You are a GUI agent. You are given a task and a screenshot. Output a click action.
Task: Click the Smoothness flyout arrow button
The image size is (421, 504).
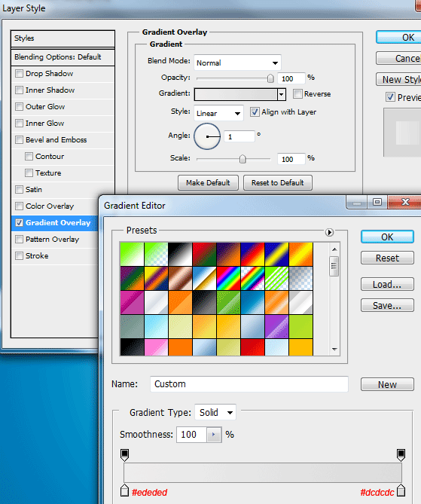point(214,435)
